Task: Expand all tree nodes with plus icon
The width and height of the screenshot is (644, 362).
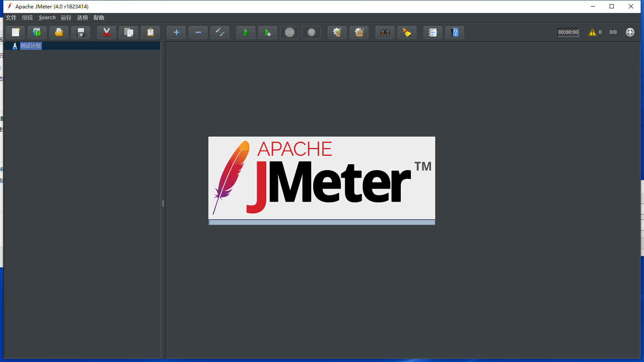Action: pos(177,32)
